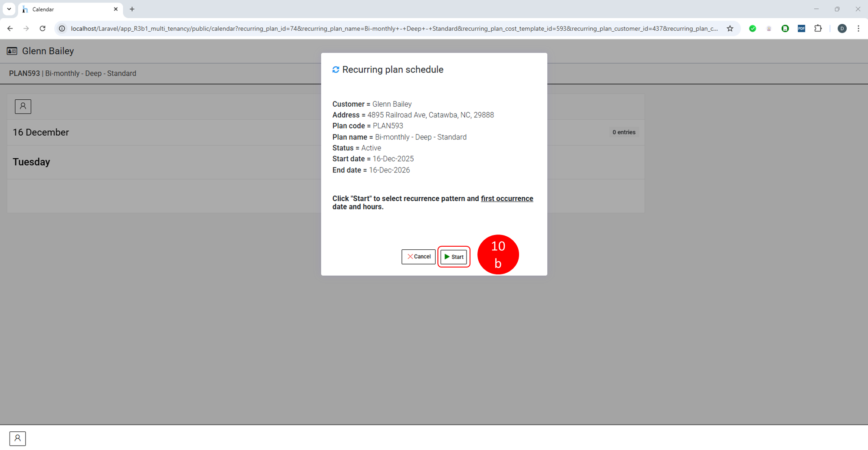
Task: Expand the tab search dropdown arrow
Action: 9,9
